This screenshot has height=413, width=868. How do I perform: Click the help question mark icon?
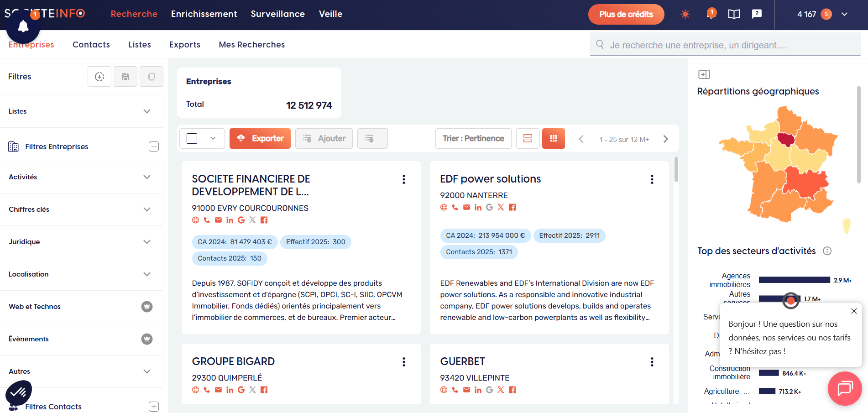click(757, 14)
